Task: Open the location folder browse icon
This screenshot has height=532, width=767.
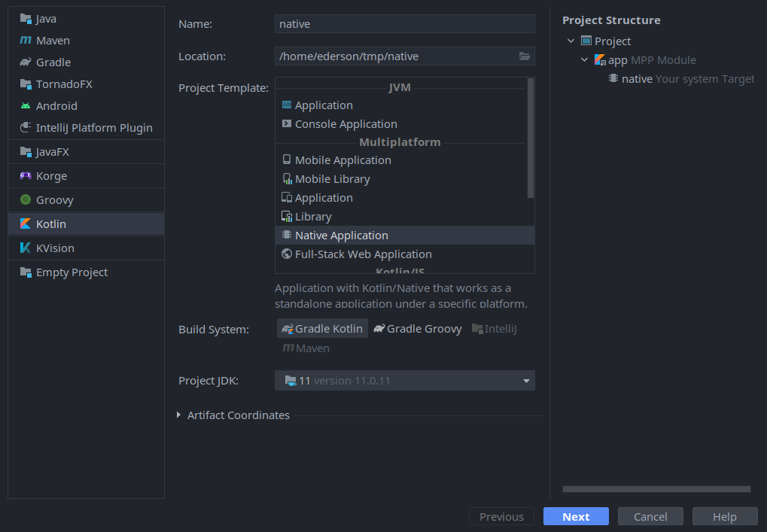Action: [525, 56]
